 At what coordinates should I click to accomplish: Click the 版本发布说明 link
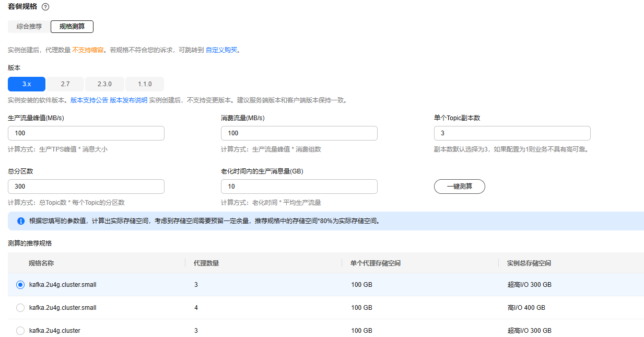(x=128, y=100)
